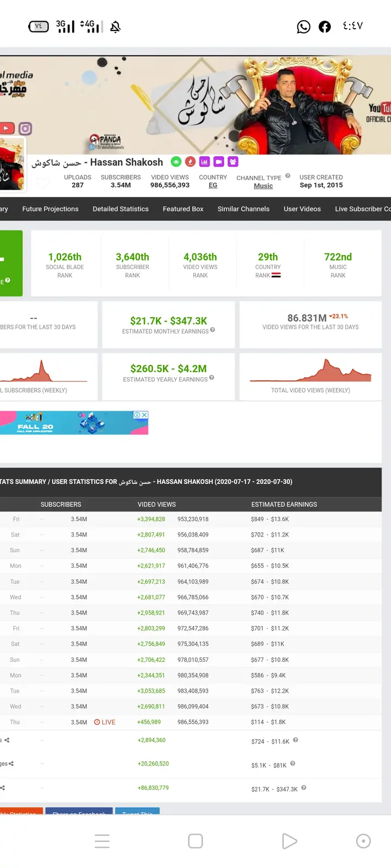Open the YouTube icon on the banner
This screenshot has height=868, width=391.
(x=7, y=129)
